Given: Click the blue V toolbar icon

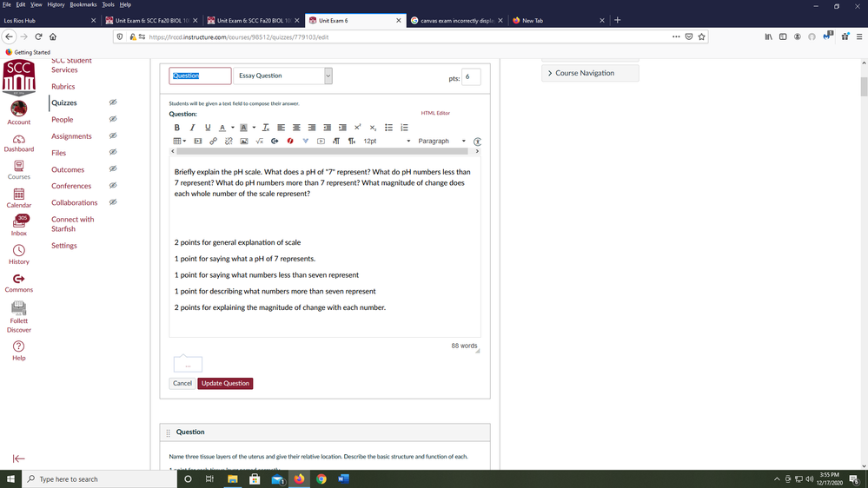Looking at the screenshot, I should point(306,141).
